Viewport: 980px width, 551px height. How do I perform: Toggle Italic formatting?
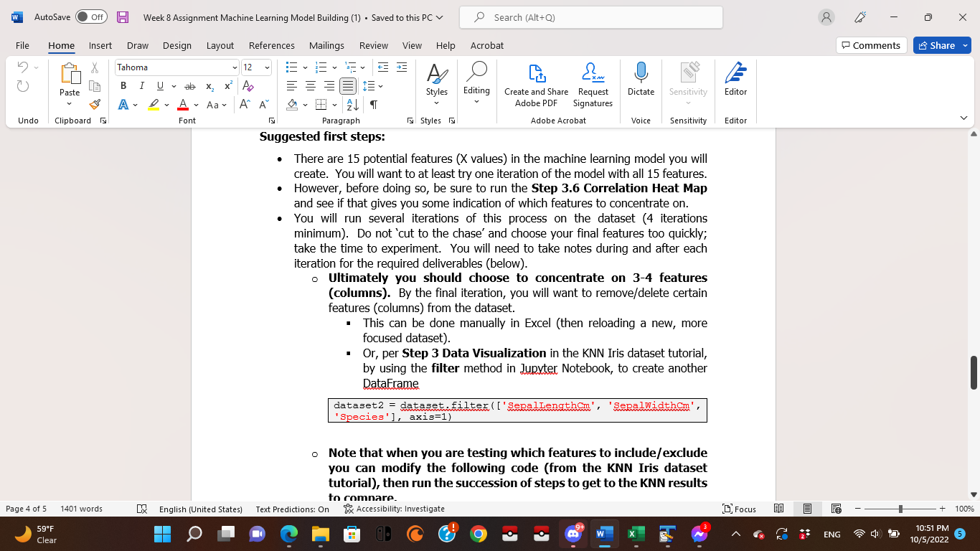(141, 86)
